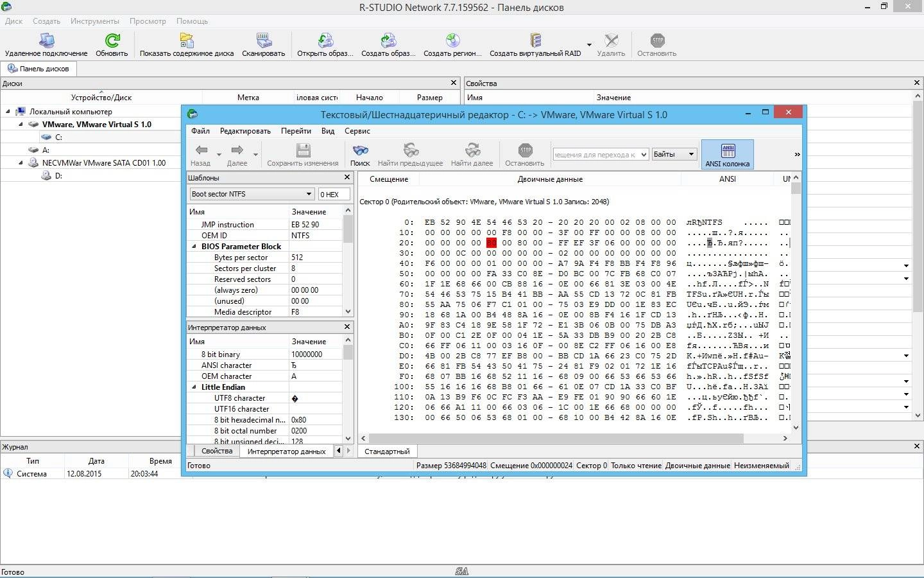
Task: Click Create virtual RAID icon
Action: [535, 41]
